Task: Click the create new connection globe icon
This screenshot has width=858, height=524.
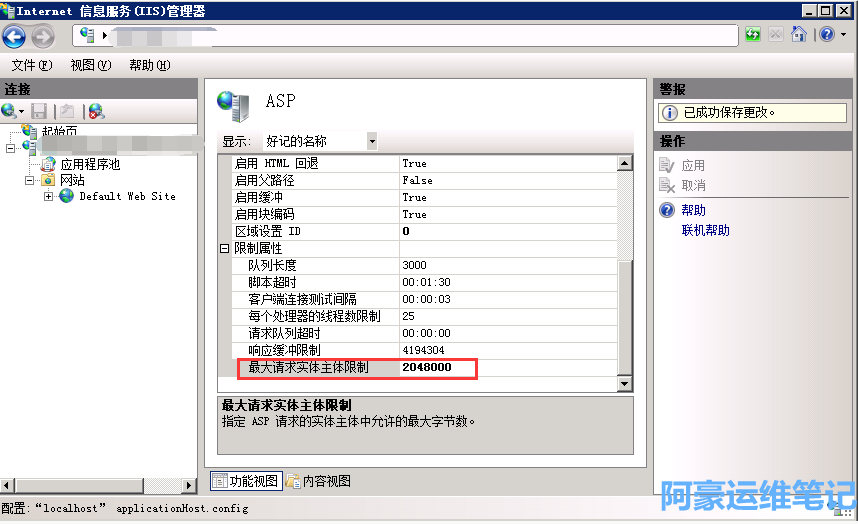Action: [x=9, y=111]
